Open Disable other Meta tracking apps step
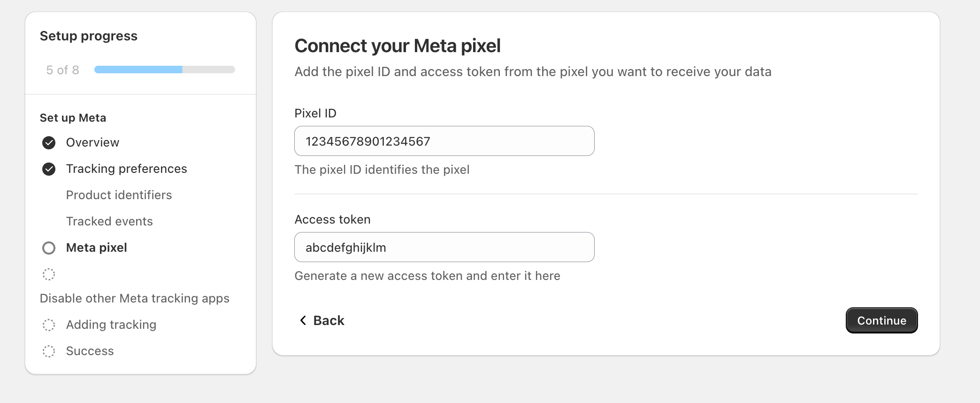Screen dimensions: 980x403 click(x=134, y=298)
